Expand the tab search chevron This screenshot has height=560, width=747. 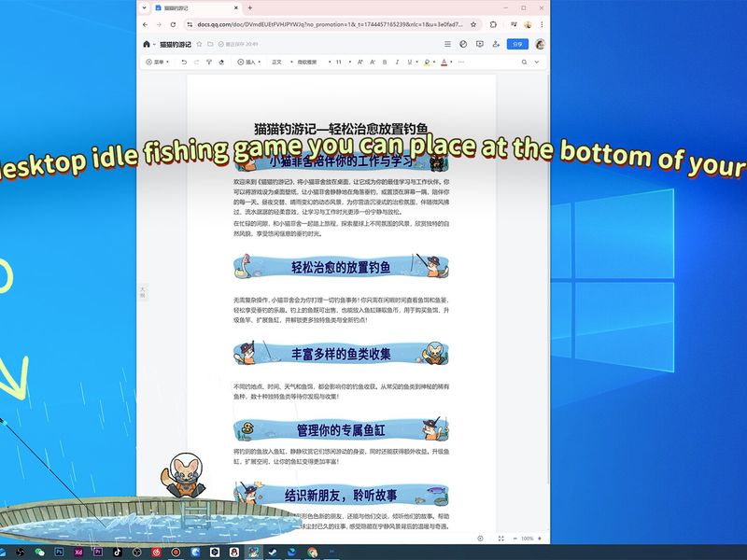point(145,7)
